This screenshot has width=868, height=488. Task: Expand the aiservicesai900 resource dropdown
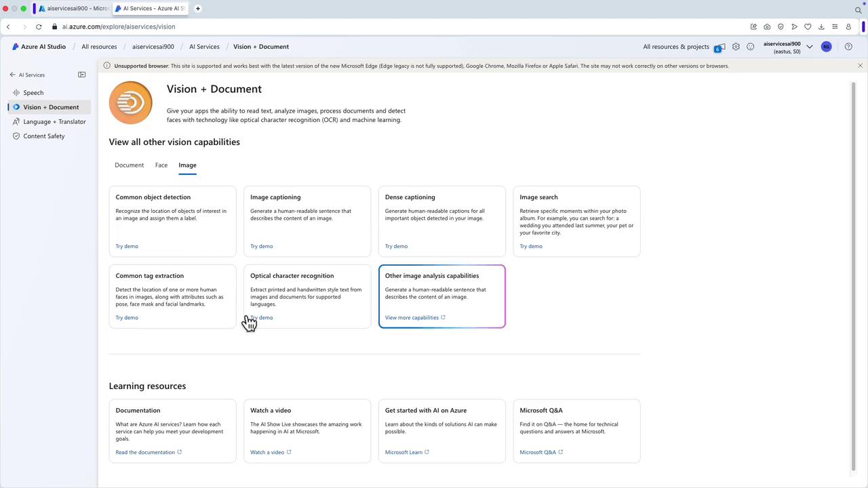point(809,47)
